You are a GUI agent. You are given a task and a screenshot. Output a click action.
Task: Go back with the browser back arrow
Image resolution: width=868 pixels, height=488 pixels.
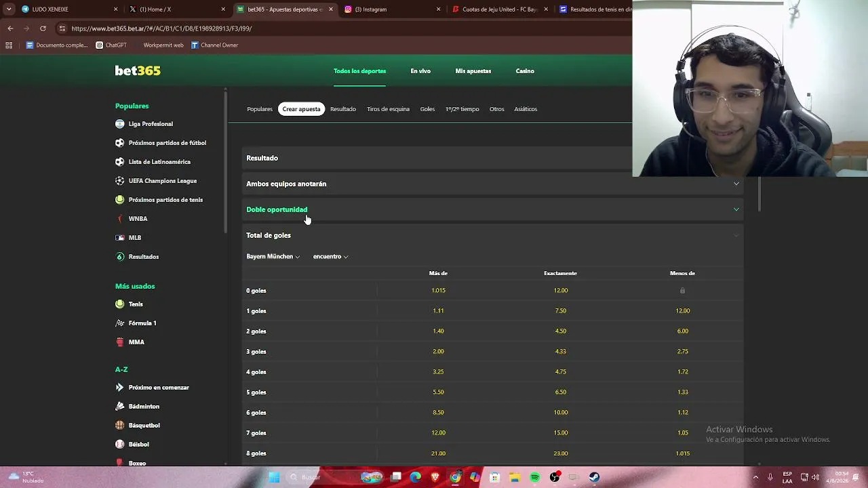[x=10, y=28]
